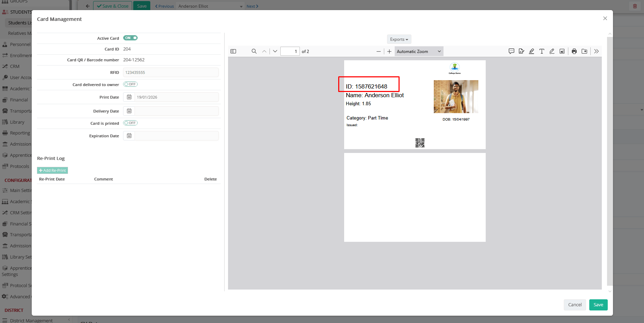The width and height of the screenshot is (644, 323).
Task: Open the find-in-document search icon
Action: point(254,51)
